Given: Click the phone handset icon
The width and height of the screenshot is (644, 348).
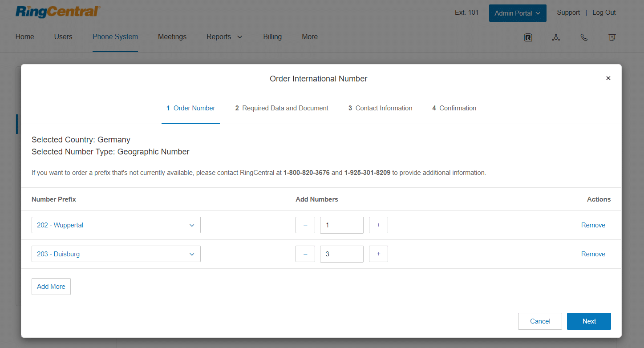Looking at the screenshot, I should (584, 38).
